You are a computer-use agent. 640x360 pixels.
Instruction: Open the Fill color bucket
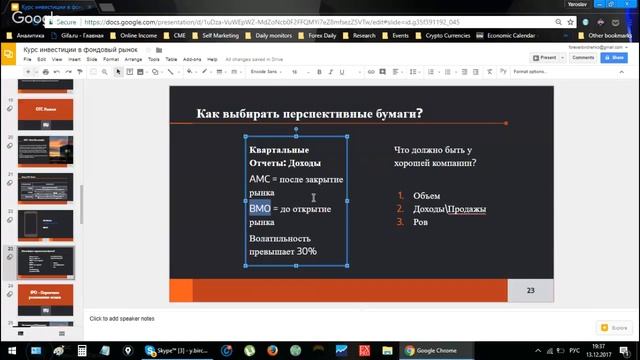[189, 72]
